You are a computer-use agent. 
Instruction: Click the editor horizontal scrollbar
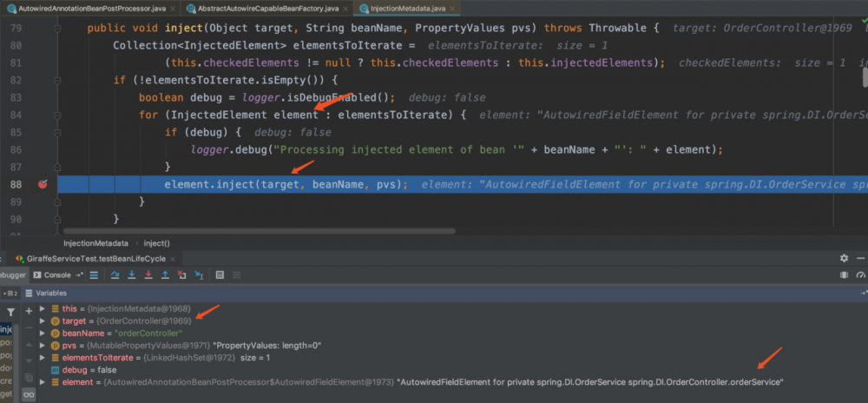point(259,231)
